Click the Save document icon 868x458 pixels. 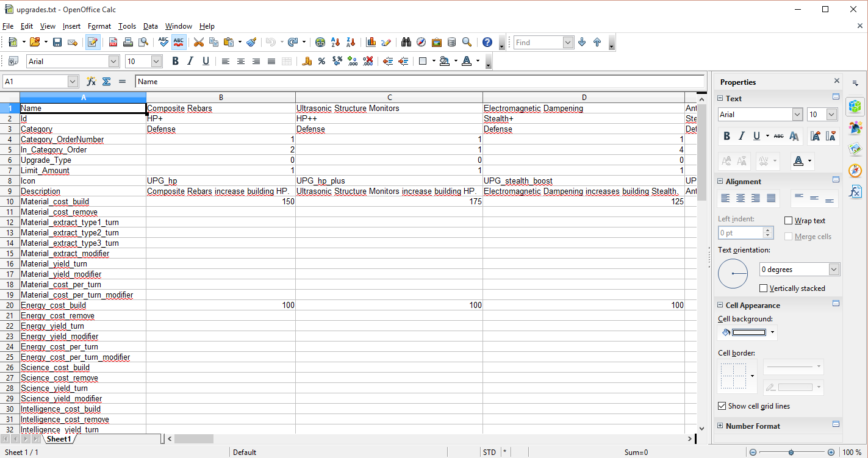click(57, 42)
